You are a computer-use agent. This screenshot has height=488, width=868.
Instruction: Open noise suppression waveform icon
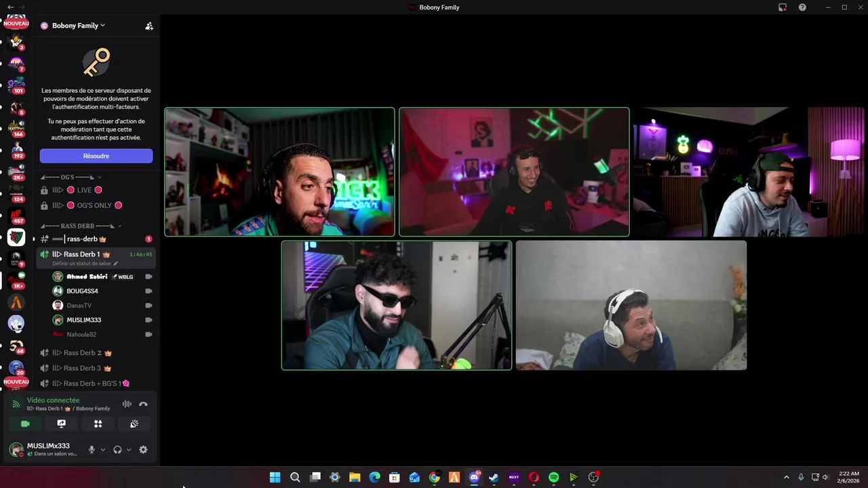point(127,404)
